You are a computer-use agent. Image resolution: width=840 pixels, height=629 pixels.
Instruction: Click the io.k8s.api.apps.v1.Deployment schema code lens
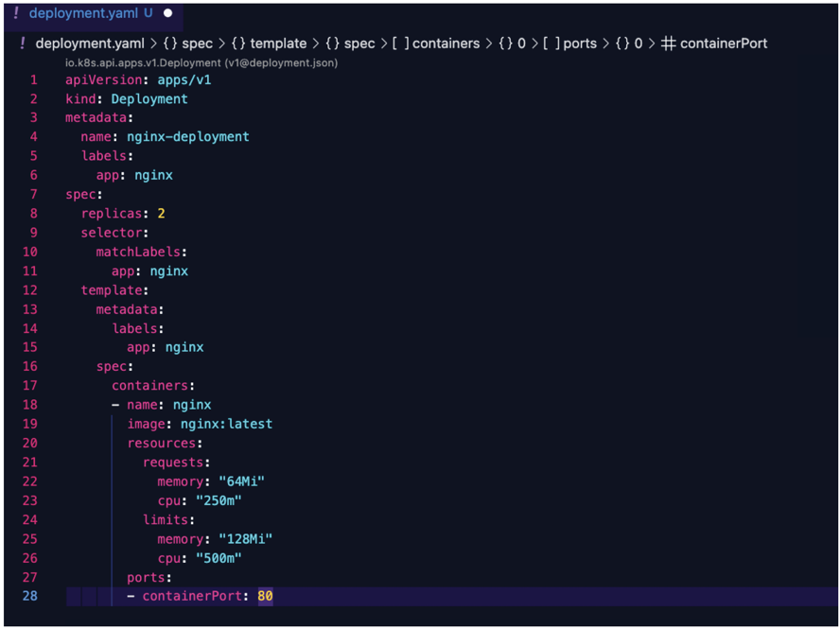pyautogui.click(x=201, y=62)
